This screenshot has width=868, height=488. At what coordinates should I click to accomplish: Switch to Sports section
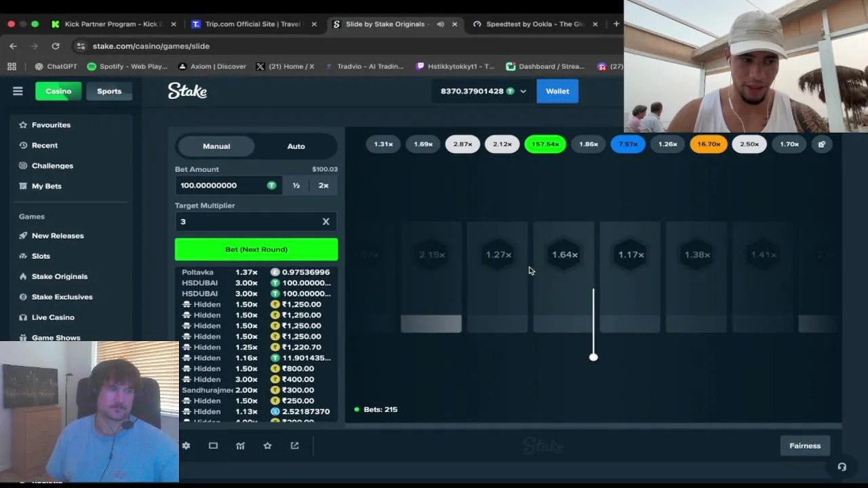[x=109, y=91]
